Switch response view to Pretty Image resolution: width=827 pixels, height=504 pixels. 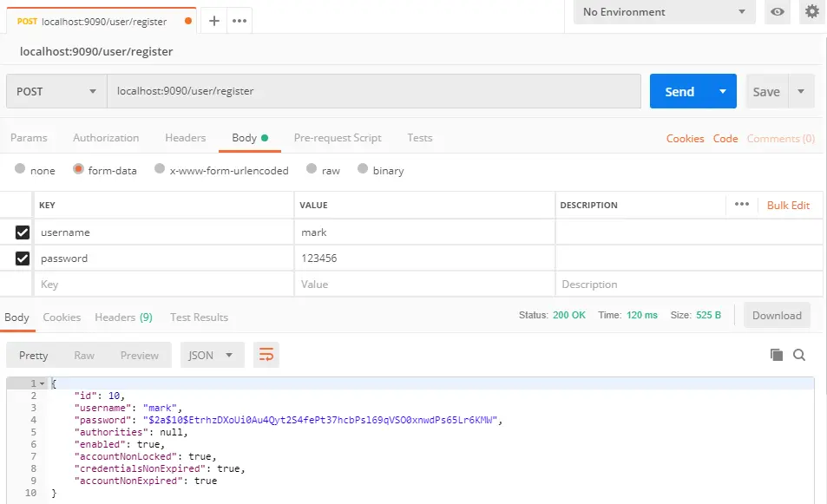[x=33, y=356]
